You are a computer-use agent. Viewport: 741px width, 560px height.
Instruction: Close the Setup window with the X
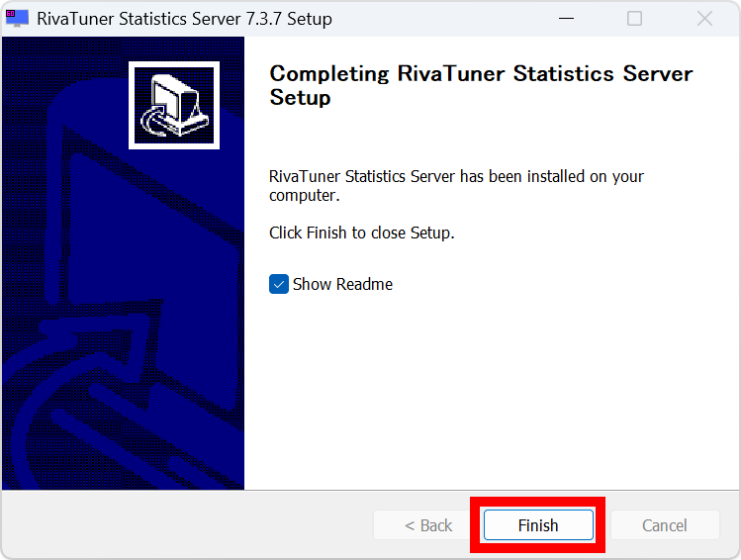coord(704,19)
